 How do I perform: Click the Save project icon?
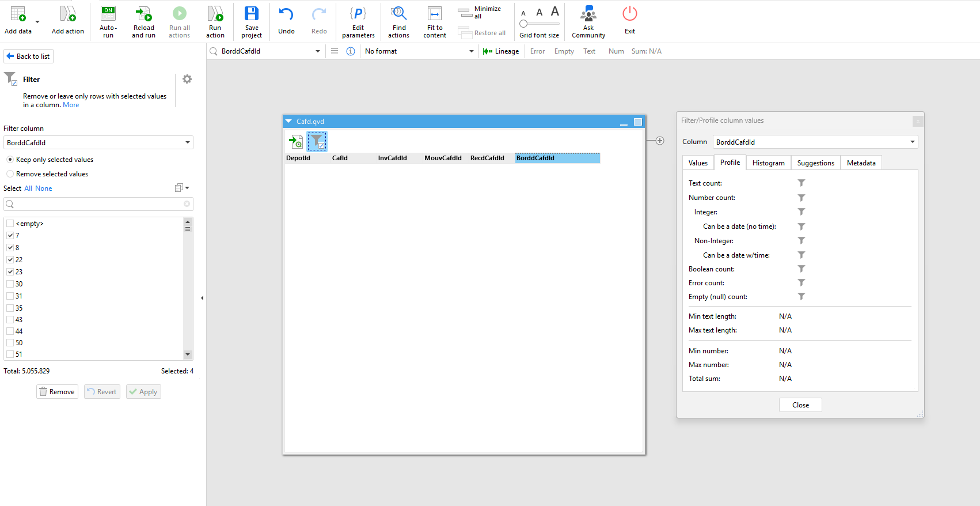click(x=252, y=14)
